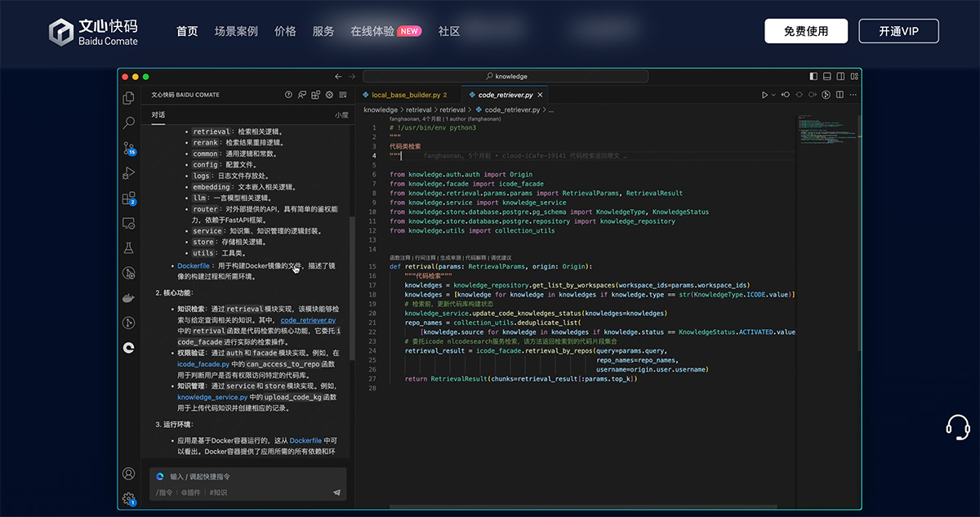Toggle the secondary sidebar layout control
The image size is (980, 517).
840,75
